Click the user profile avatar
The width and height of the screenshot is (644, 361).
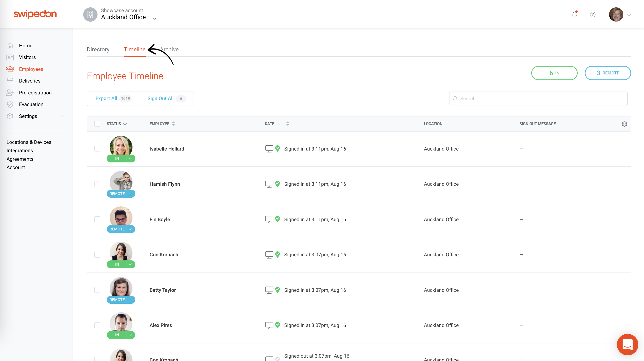coord(616,15)
